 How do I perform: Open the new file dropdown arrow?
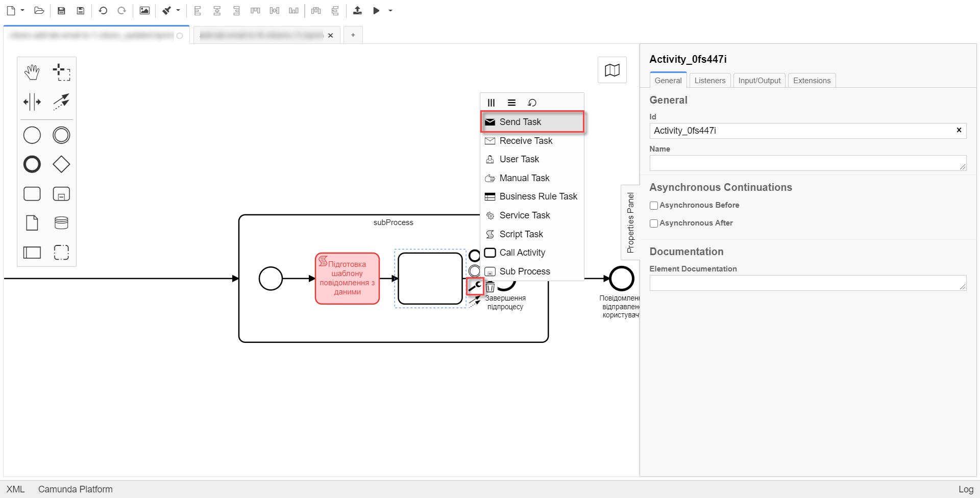tap(22, 10)
